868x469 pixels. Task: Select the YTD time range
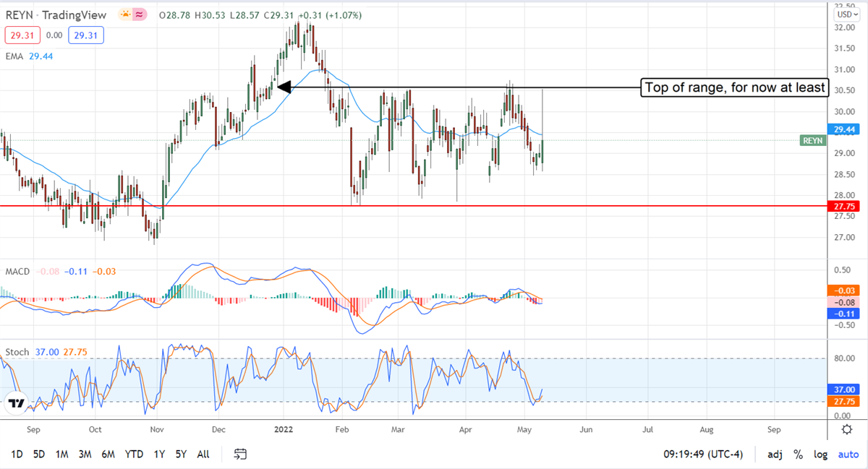coord(133,455)
